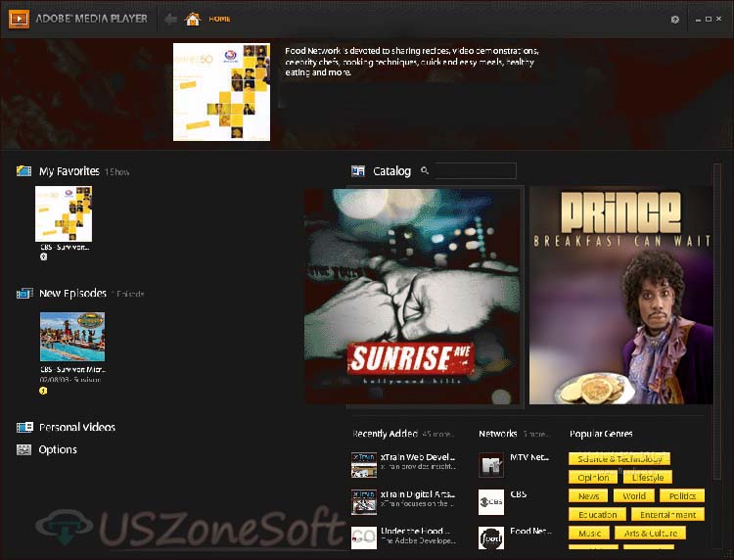Click the back arrow navigation icon
This screenshot has width=734, height=560.
point(171,20)
